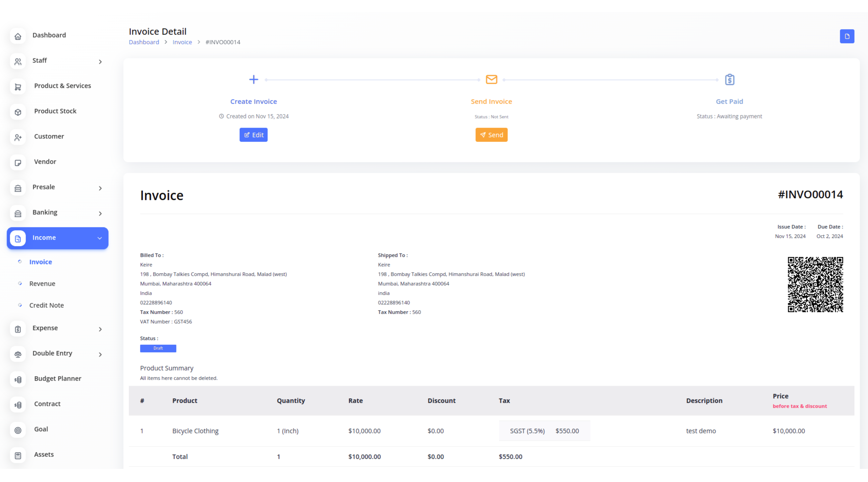Collapse the Income menu chevron
The image size is (868, 482).
coord(100,238)
